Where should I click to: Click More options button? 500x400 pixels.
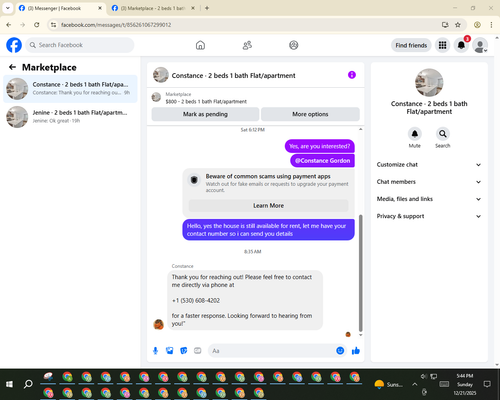coord(310,114)
